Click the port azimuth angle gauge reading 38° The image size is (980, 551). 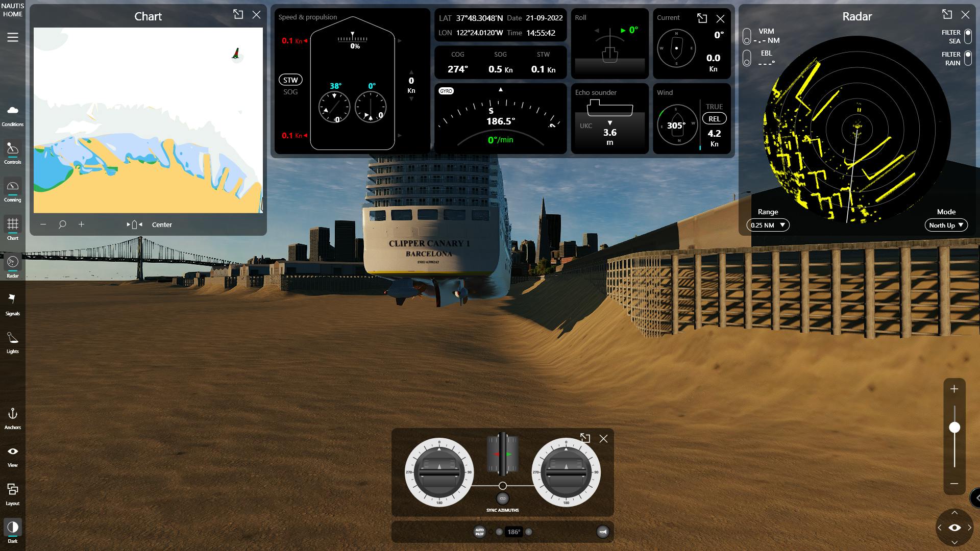tap(334, 107)
